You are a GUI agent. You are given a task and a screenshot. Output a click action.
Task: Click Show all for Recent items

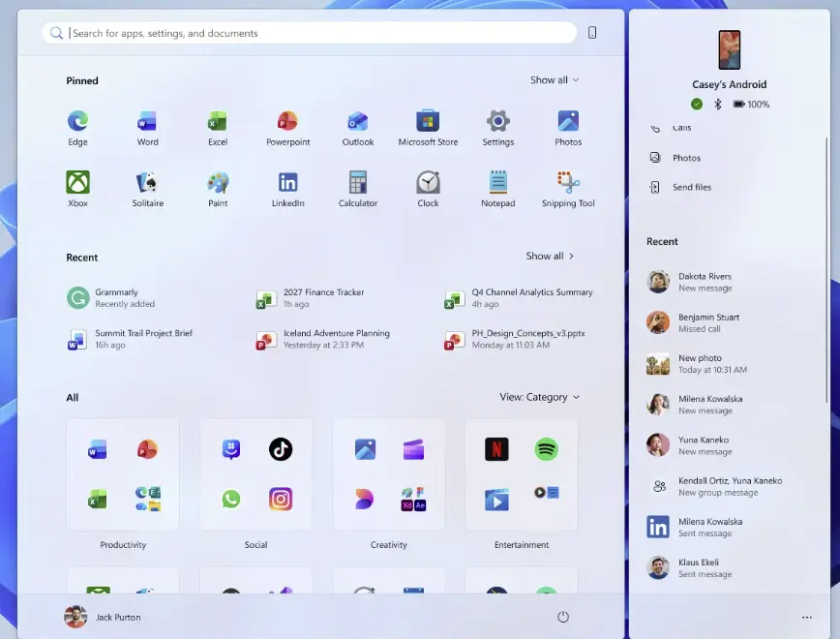point(551,257)
